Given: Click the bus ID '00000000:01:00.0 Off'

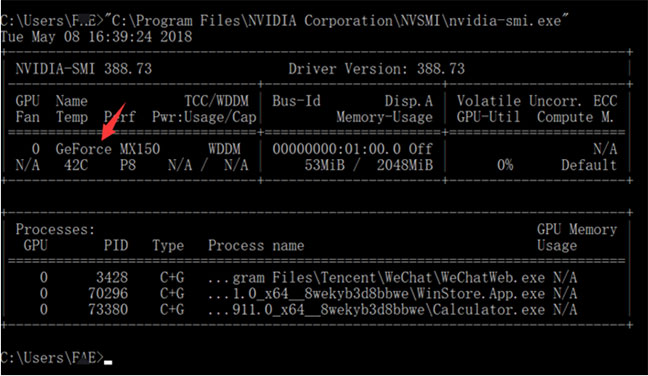Looking at the screenshot, I should (352, 149).
